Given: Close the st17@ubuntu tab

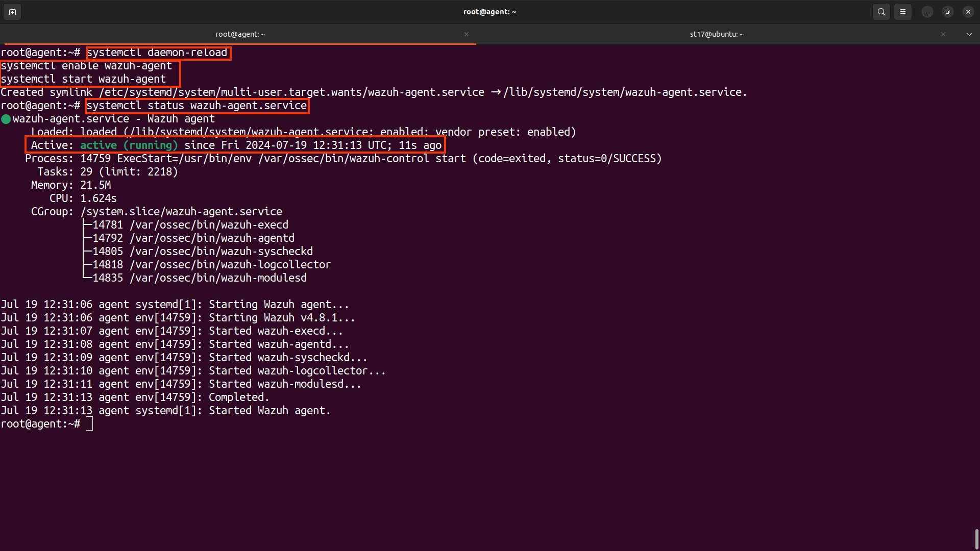Looking at the screenshot, I should (943, 34).
